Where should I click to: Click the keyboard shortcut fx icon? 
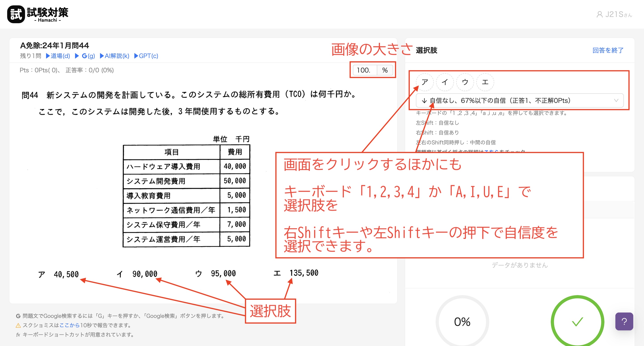pos(18,335)
